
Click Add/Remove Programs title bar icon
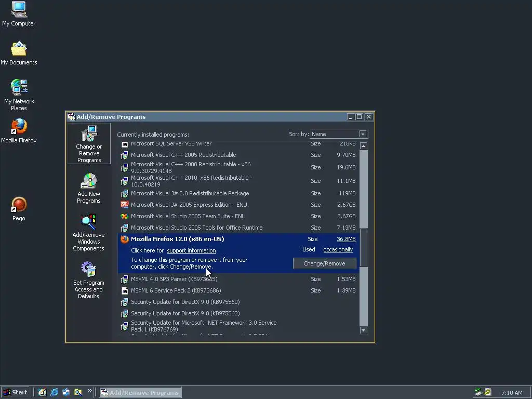pyautogui.click(x=71, y=117)
